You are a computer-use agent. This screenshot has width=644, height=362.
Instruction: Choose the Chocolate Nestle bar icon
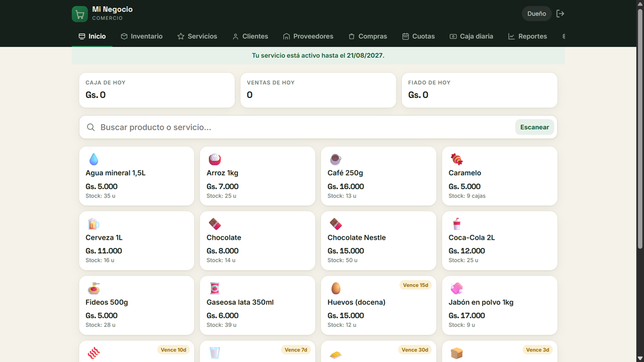pos(336,224)
